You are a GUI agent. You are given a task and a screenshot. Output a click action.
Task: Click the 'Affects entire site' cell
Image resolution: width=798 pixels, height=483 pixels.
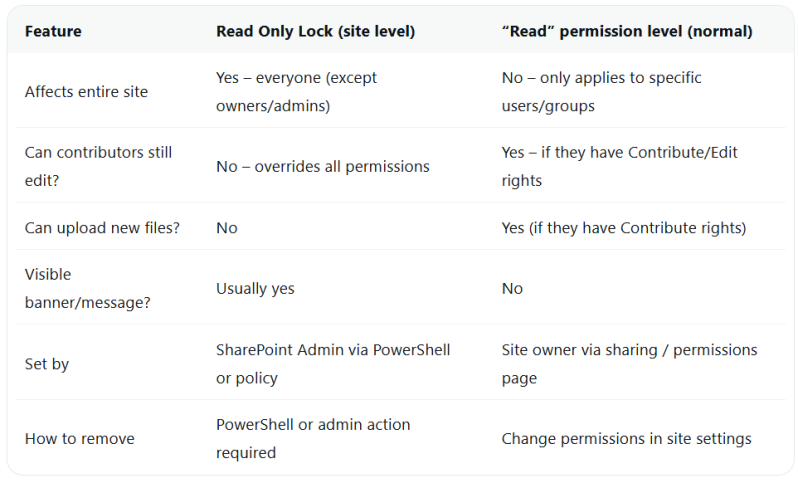86,91
